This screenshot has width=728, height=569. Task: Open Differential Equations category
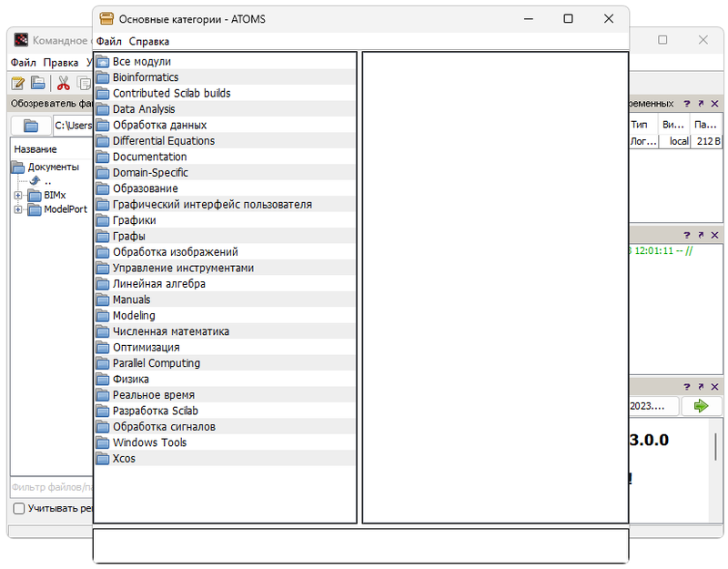point(225,141)
